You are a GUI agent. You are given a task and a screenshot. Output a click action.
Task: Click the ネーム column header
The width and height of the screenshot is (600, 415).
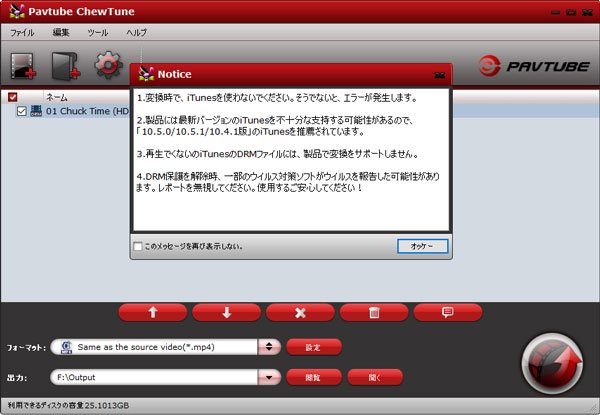(57, 98)
